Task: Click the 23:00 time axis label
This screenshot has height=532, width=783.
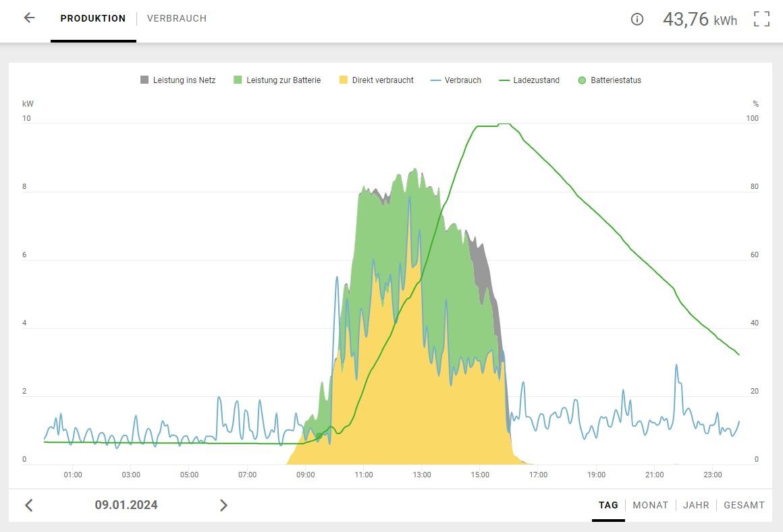Action: tap(713, 475)
